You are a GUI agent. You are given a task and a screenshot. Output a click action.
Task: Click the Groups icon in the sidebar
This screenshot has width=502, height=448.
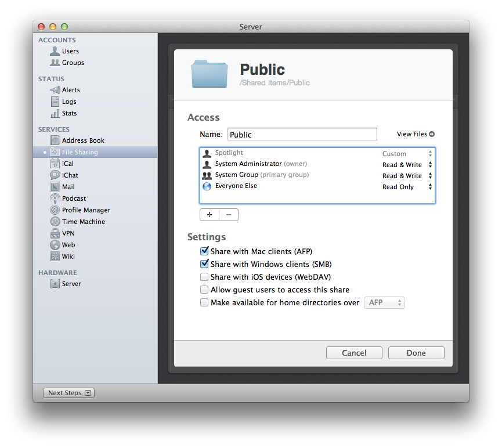pyautogui.click(x=55, y=63)
